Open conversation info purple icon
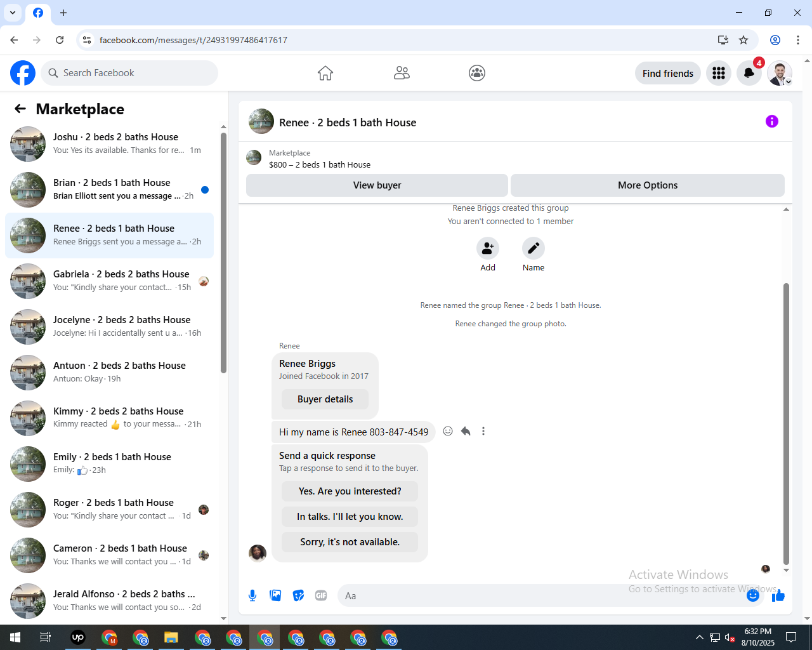Image resolution: width=812 pixels, height=650 pixels. pos(772,121)
